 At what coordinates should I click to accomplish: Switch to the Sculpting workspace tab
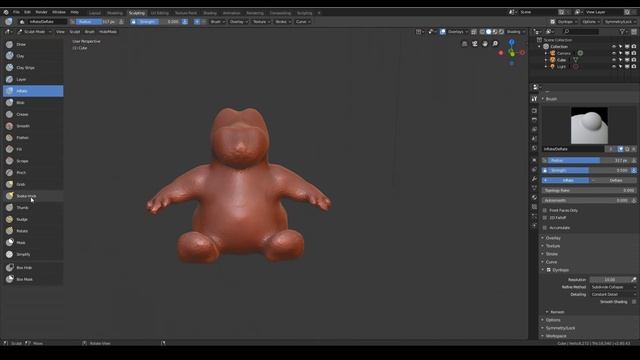click(137, 13)
